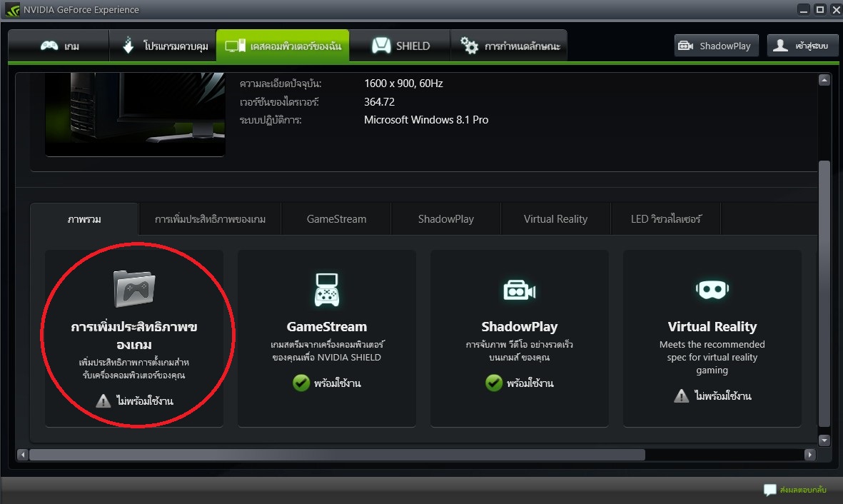
Task: Click the camera icon on ShadowPlay button
Action: tap(685, 46)
